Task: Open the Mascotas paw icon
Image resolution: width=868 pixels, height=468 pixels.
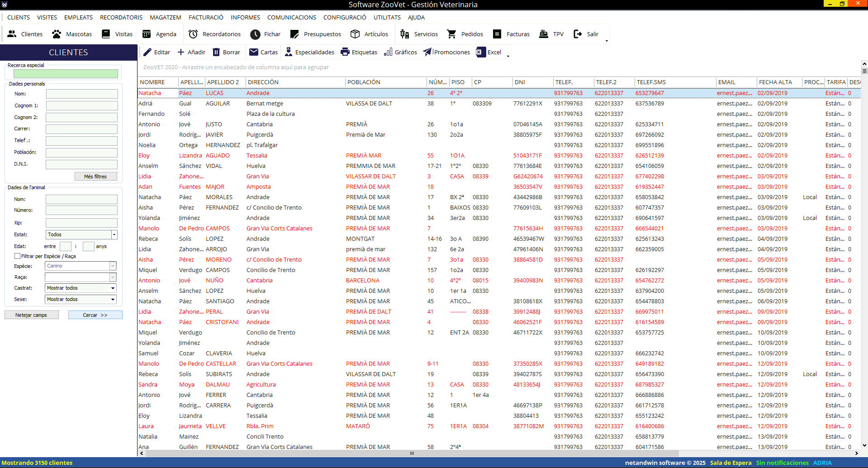Action: point(57,34)
